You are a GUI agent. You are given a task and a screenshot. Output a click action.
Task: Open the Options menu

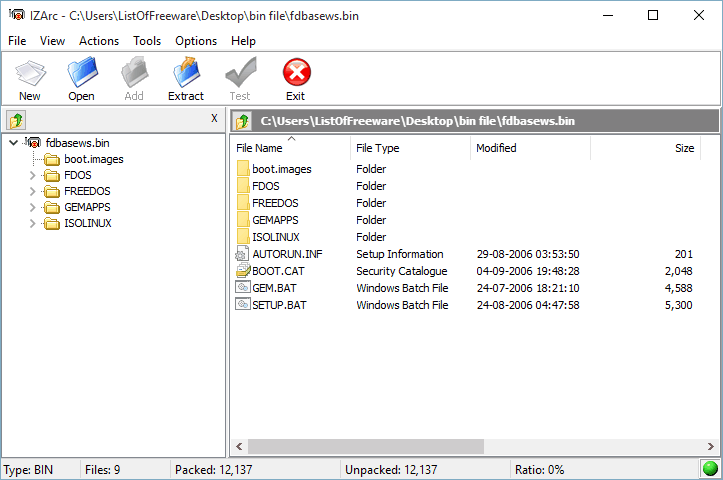pos(196,41)
